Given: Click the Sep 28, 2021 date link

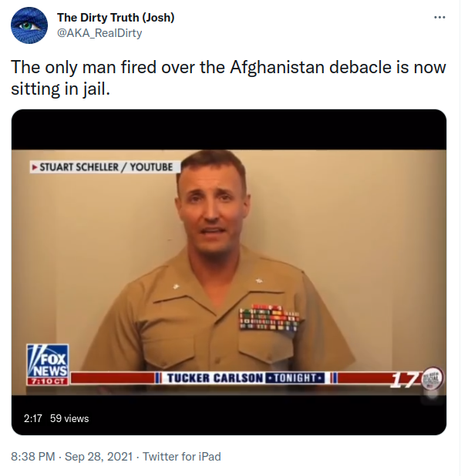Looking at the screenshot, I should tap(99, 457).
